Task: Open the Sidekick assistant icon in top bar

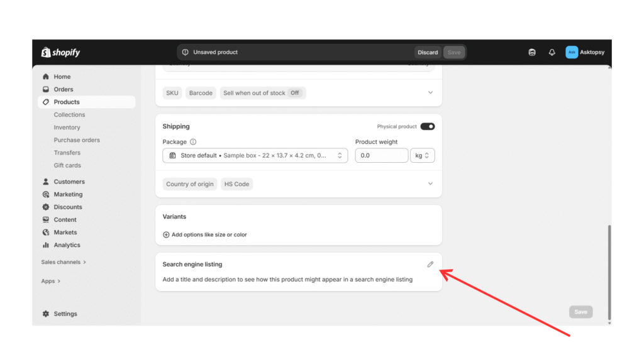Action: [x=532, y=53]
